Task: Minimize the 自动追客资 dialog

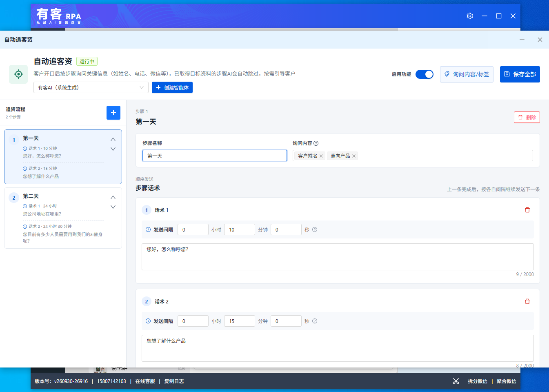Action: pyautogui.click(x=522, y=40)
